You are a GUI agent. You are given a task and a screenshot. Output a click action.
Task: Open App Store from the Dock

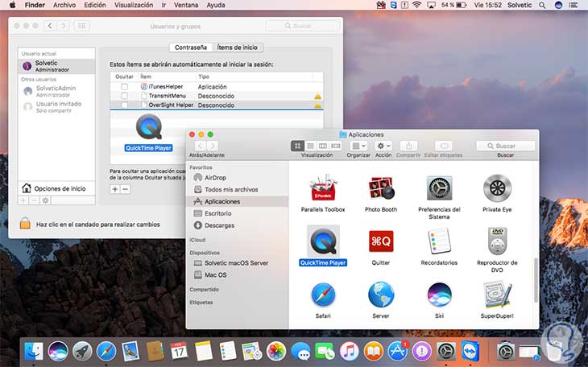click(397, 352)
